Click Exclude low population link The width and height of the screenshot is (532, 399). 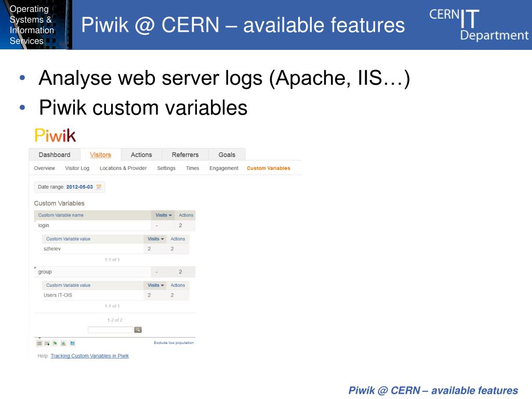[174, 343]
